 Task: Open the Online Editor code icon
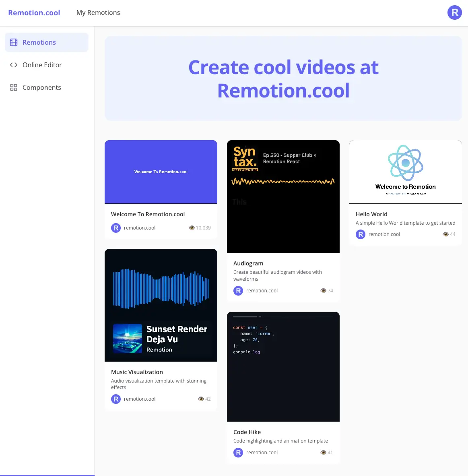tap(13, 65)
